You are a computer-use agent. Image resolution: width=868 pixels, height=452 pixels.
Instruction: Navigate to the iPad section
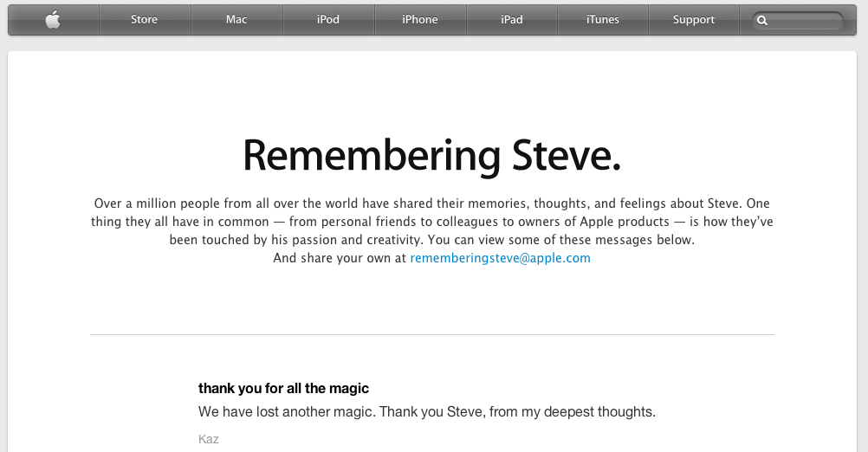click(512, 19)
